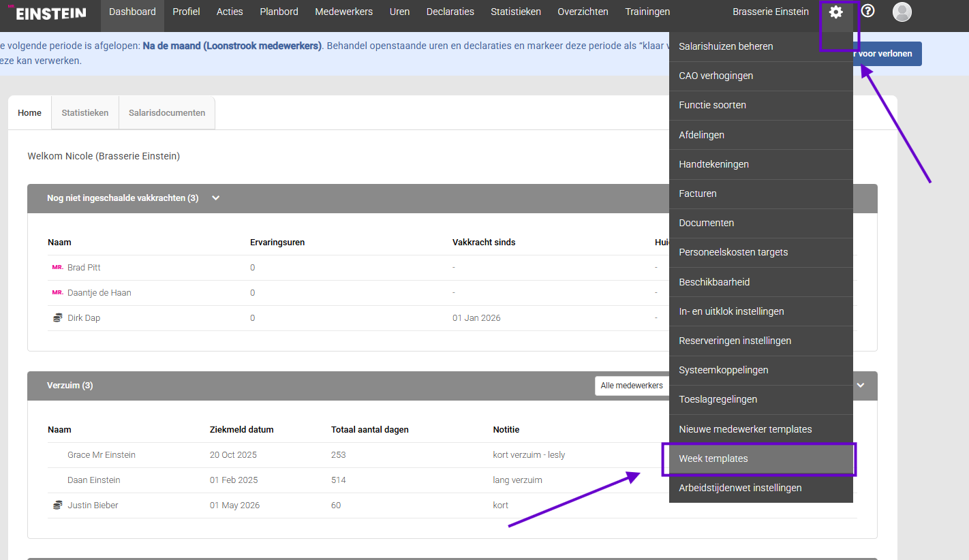The image size is (969, 560).
Task: Click the 01 Jan 2026 date cell
Action: (476, 318)
